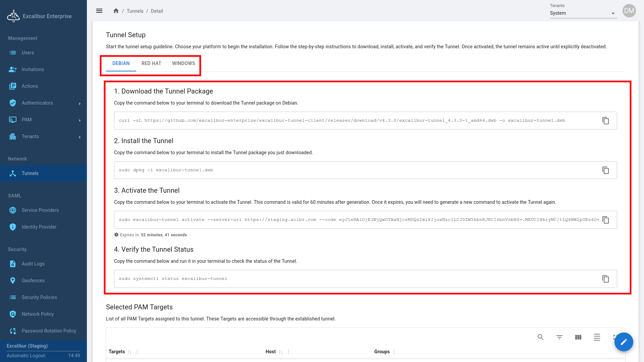This screenshot has height=362, width=644.
Task: Copy the tunnel activate command
Action: (x=605, y=220)
